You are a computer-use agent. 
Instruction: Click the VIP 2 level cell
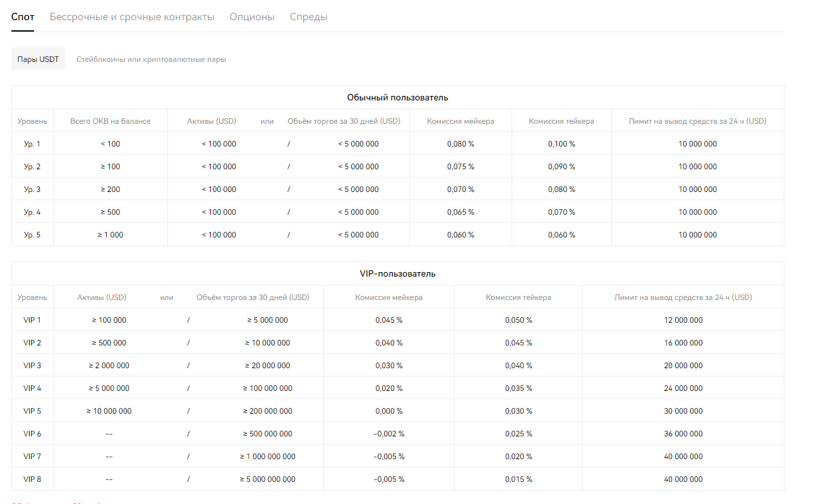pyautogui.click(x=32, y=343)
